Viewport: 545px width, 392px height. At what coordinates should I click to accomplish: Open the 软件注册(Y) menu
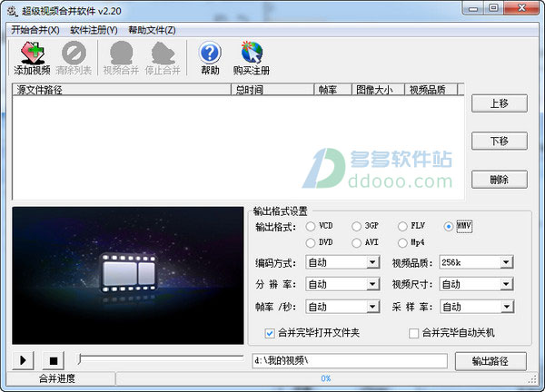pos(94,30)
